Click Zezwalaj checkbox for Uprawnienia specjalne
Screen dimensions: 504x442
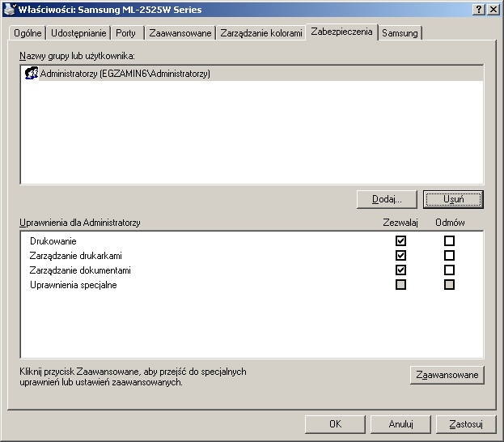click(x=400, y=285)
